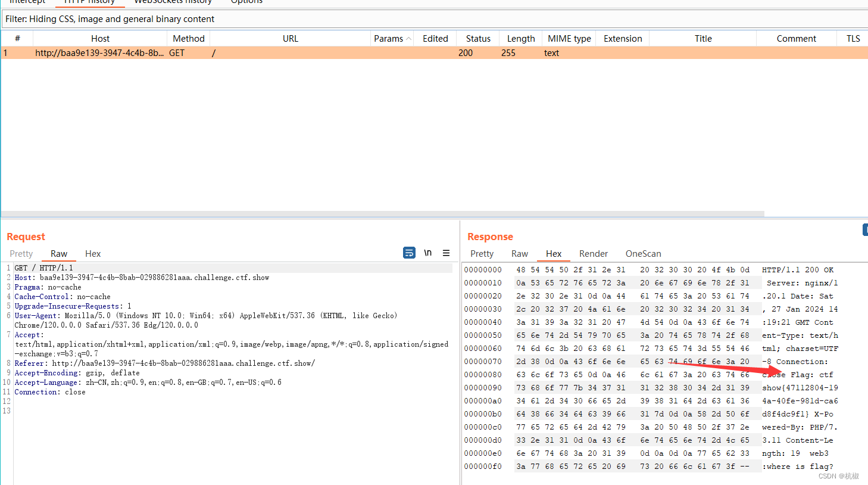Sort history by Length column
The height and width of the screenshot is (485, 868).
pyautogui.click(x=521, y=39)
